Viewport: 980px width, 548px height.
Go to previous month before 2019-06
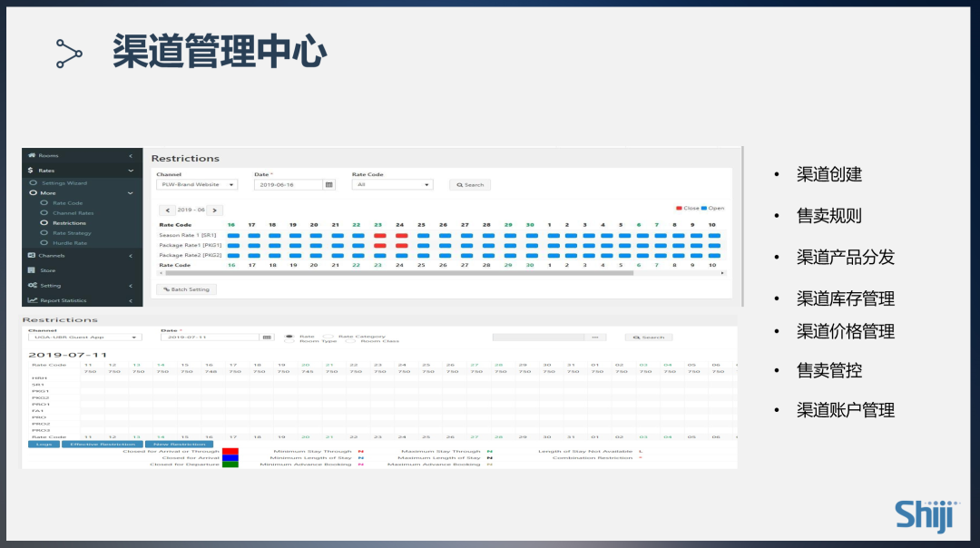point(167,210)
